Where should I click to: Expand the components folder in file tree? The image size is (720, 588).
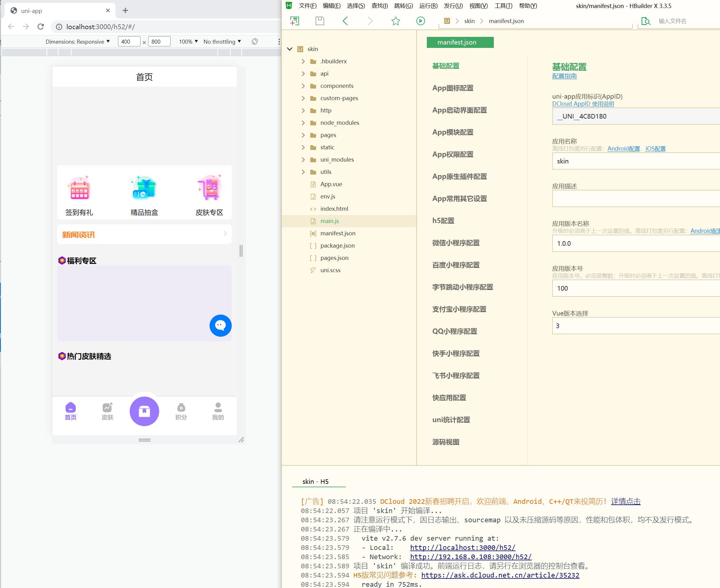pos(303,85)
